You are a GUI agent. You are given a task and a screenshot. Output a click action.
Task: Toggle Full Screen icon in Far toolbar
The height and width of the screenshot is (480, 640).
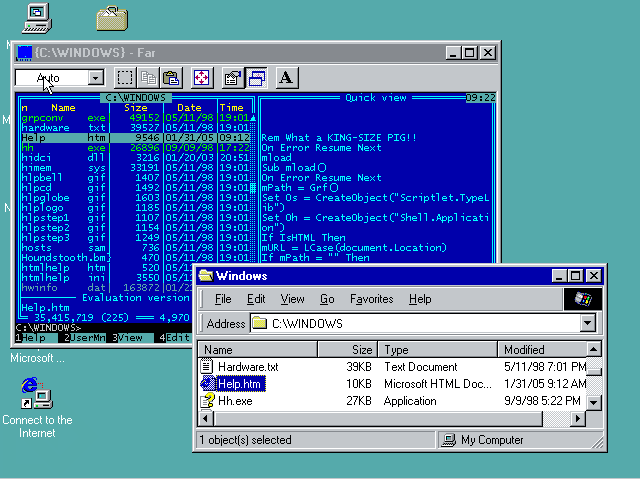pyautogui.click(x=202, y=78)
